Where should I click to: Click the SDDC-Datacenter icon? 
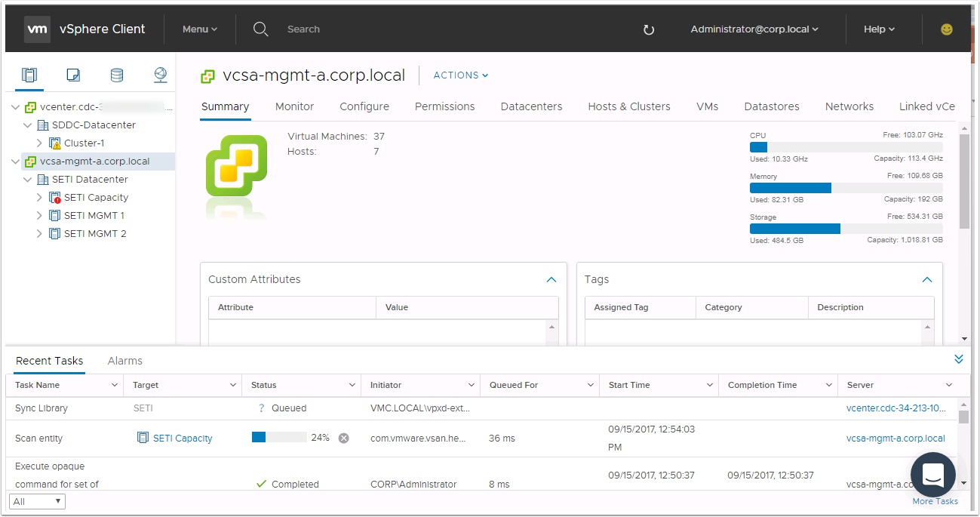42,125
